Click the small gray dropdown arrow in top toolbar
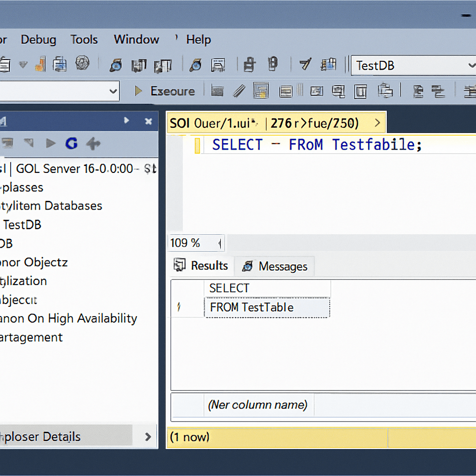The height and width of the screenshot is (476, 476). pos(23,64)
